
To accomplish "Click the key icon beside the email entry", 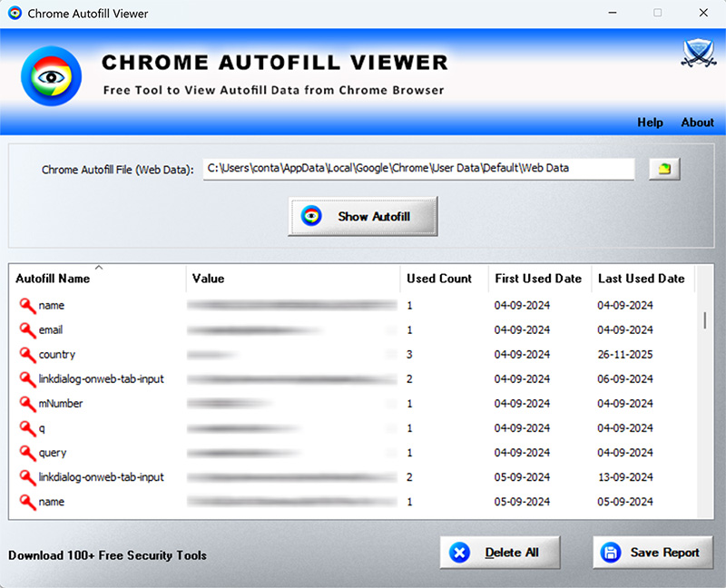I will (x=26, y=330).
